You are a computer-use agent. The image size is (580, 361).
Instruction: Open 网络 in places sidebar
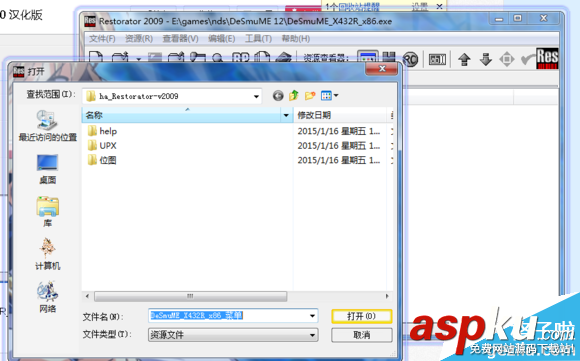coord(47,297)
